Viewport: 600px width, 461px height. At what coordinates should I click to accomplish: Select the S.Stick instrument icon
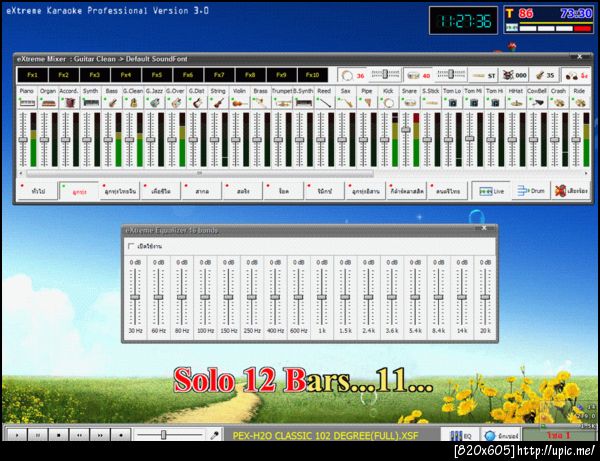click(x=431, y=102)
